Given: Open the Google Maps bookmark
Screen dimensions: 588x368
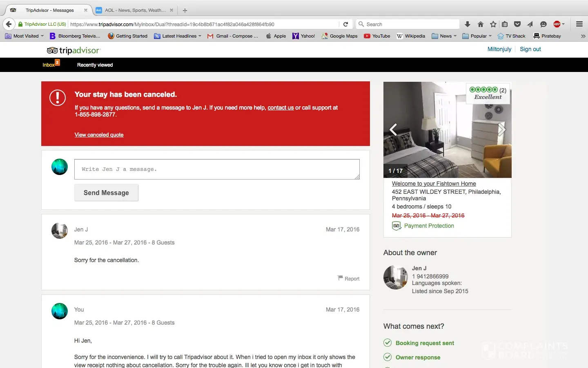Looking at the screenshot, I should [339, 36].
